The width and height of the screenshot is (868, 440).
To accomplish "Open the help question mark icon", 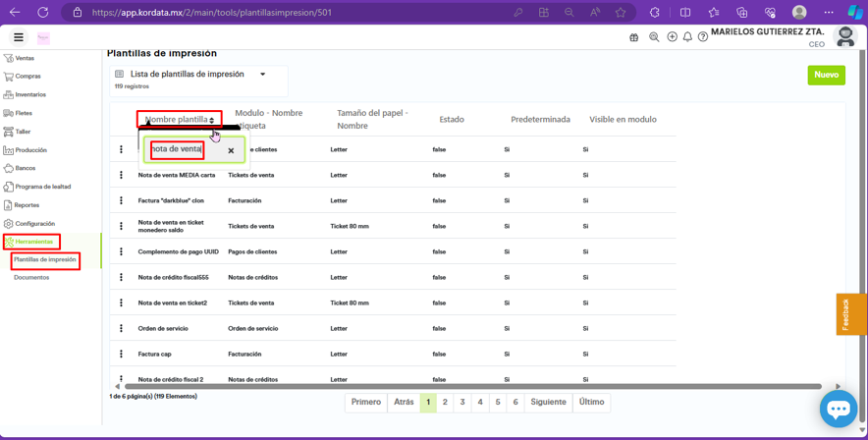I will pos(703,37).
